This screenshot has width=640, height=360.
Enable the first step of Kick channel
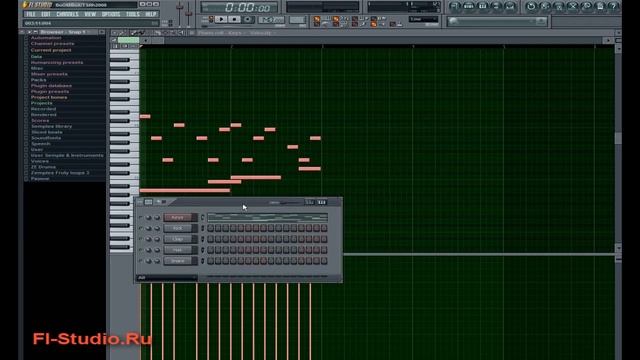(x=211, y=229)
